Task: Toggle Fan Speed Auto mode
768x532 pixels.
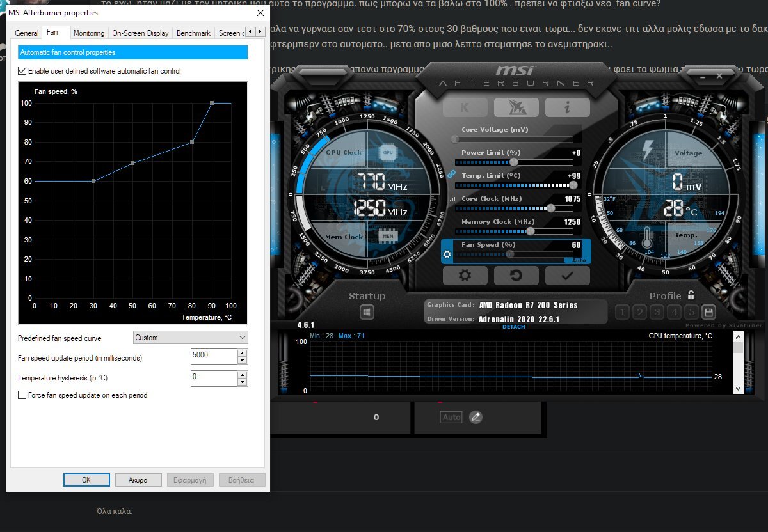Action: click(579, 260)
